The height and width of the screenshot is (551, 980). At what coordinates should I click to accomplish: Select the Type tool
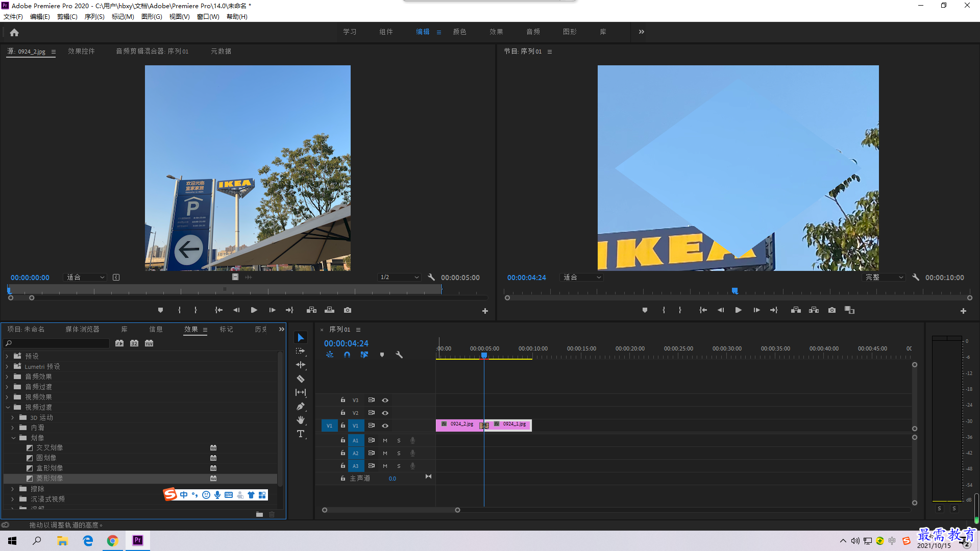point(301,434)
